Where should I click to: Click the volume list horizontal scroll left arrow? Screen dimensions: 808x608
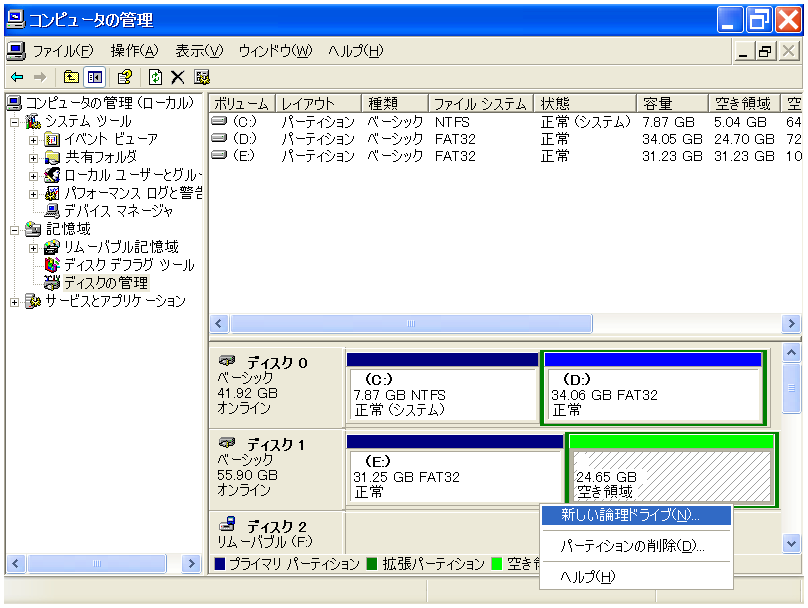pyautogui.click(x=218, y=324)
